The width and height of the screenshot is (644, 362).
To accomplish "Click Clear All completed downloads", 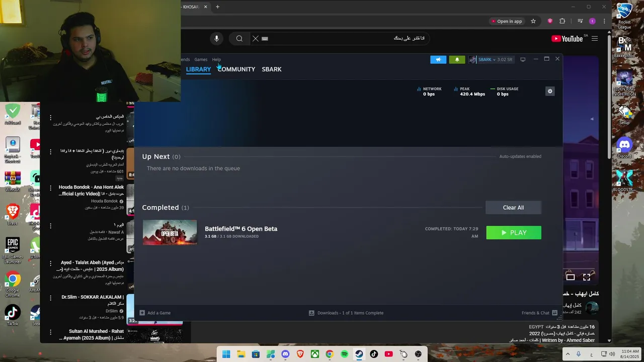I will (x=513, y=208).
